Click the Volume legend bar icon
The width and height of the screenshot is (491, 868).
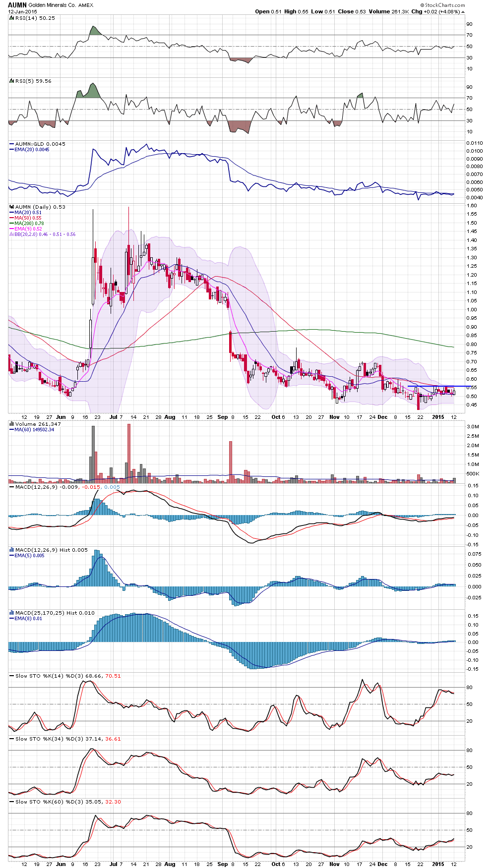tap(11, 424)
